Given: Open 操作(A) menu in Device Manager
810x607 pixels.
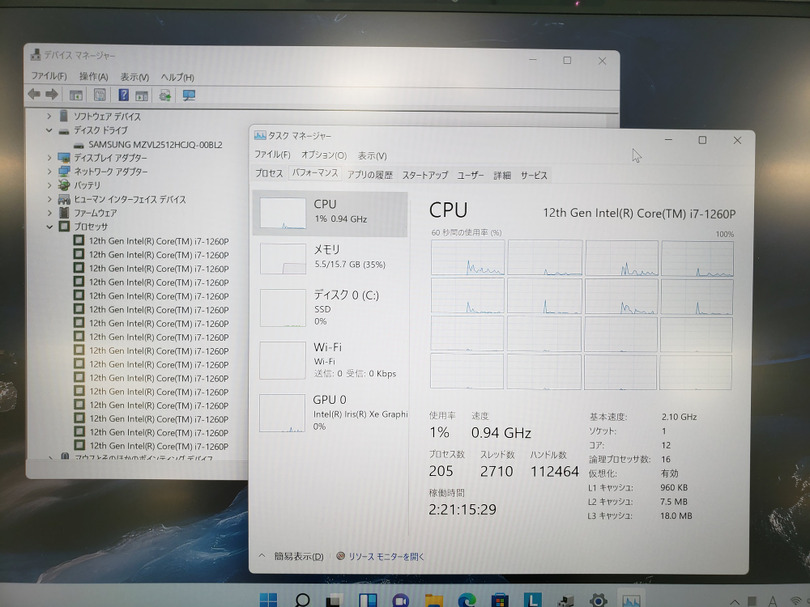Looking at the screenshot, I should (94, 76).
